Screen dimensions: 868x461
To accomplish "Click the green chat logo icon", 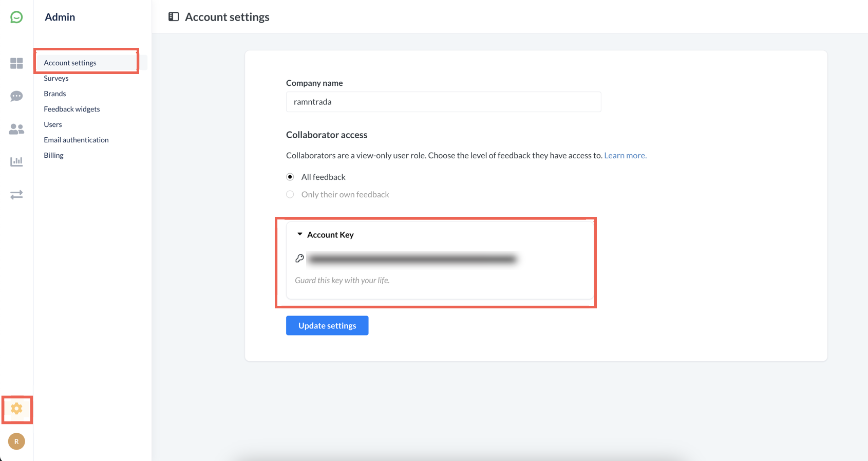I will (x=16, y=17).
